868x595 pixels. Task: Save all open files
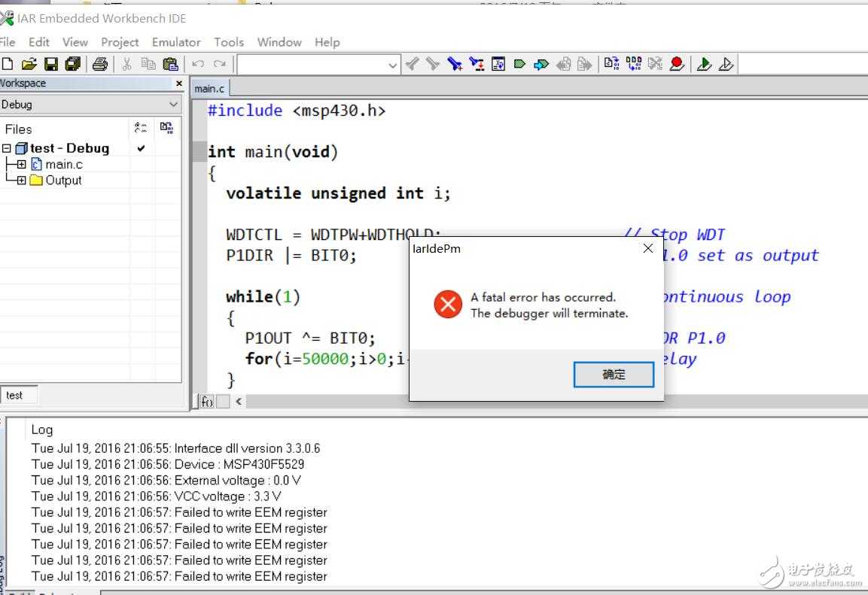click(x=72, y=64)
